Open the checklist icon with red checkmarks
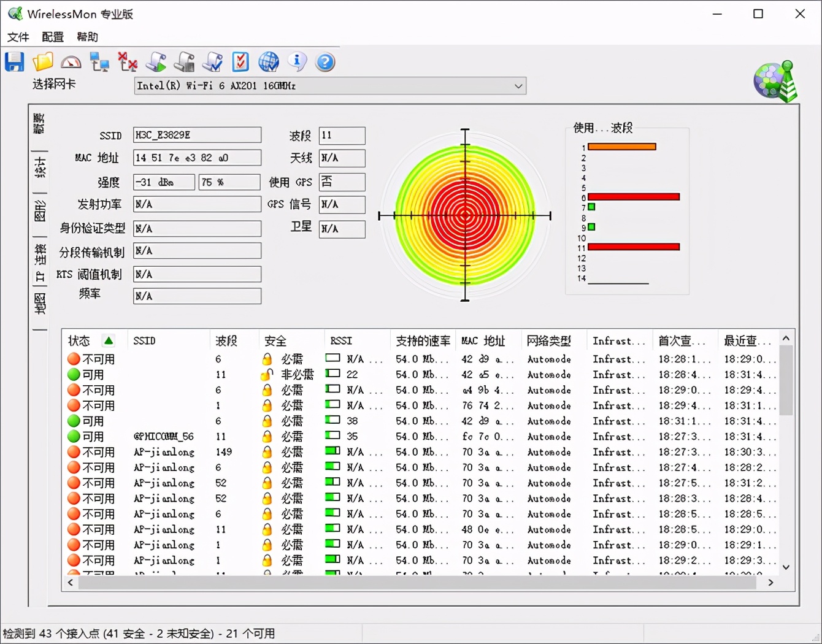 pos(240,62)
